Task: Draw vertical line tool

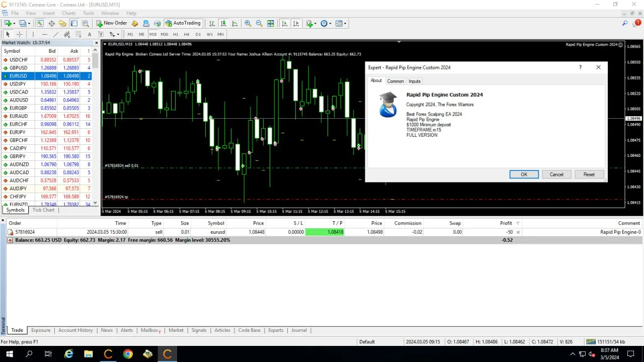Action: click(33, 34)
